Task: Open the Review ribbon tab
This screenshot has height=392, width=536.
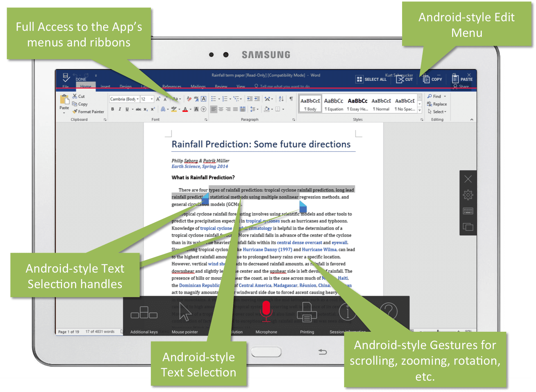Action: 221,86
